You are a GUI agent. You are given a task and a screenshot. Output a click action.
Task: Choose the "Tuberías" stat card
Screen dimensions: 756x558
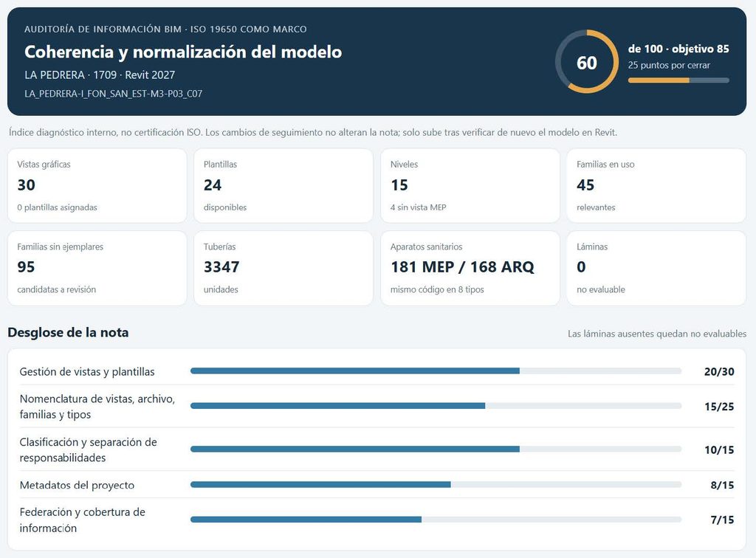pyautogui.click(x=283, y=268)
